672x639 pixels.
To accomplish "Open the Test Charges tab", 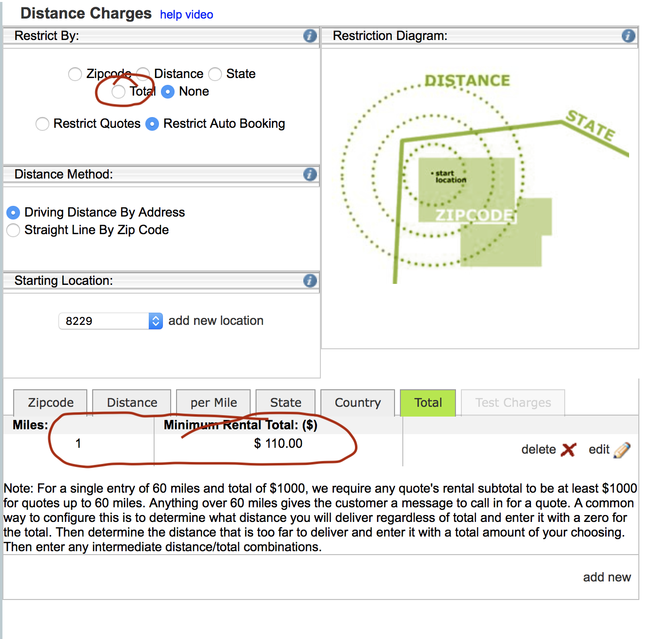I will click(x=513, y=402).
